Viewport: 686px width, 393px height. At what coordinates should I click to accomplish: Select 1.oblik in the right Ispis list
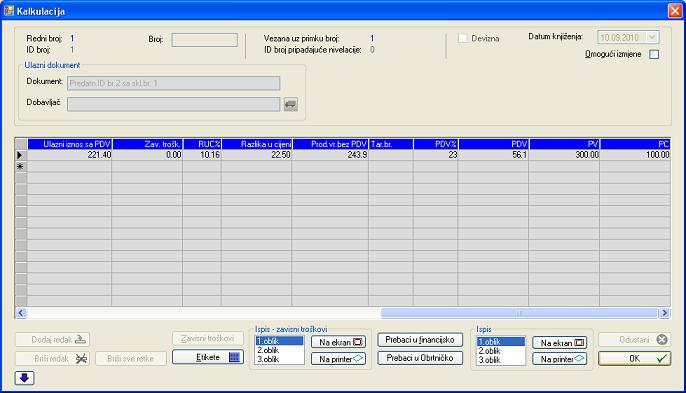(x=501, y=342)
